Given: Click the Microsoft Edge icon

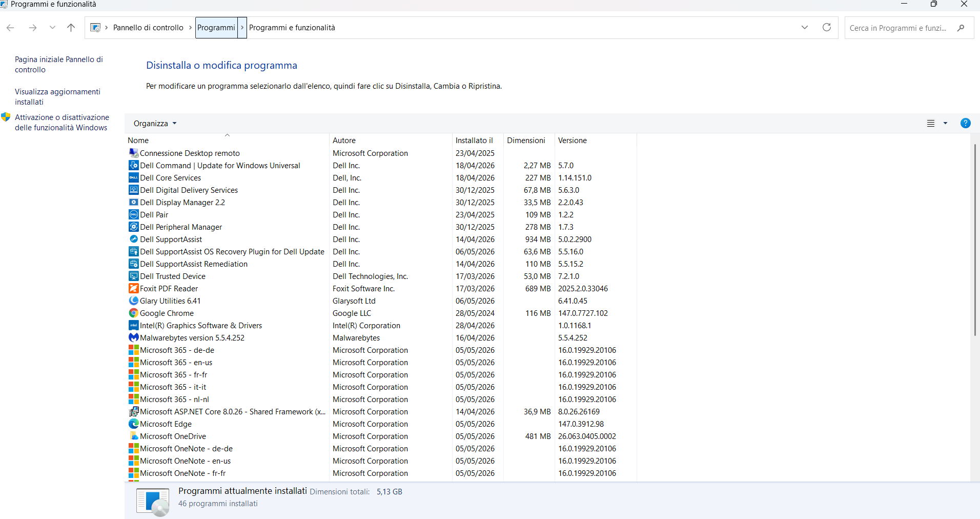Looking at the screenshot, I should click(134, 424).
